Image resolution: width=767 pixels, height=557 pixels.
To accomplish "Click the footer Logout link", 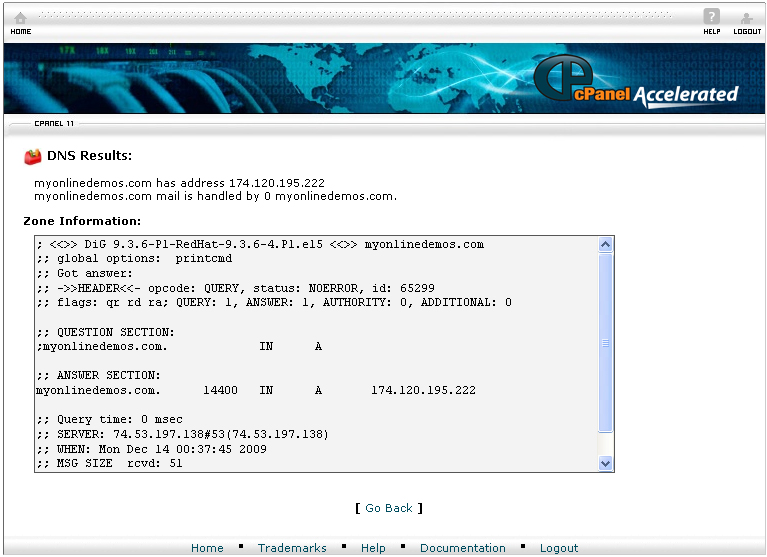I will tap(559, 548).
